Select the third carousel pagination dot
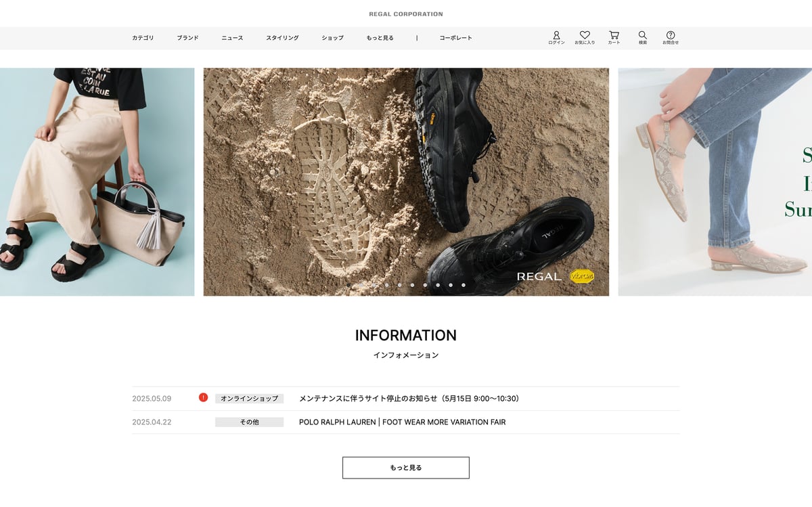The width and height of the screenshot is (812, 507). (x=374, y=285)
